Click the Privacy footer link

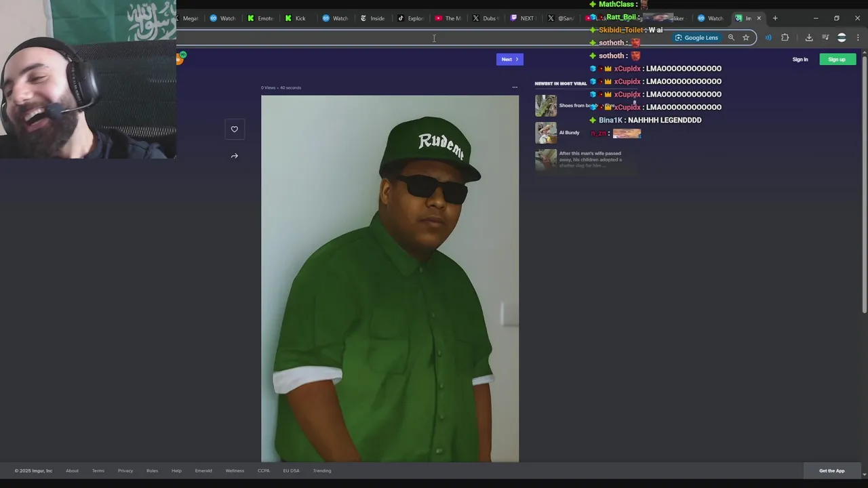(125, 471)
